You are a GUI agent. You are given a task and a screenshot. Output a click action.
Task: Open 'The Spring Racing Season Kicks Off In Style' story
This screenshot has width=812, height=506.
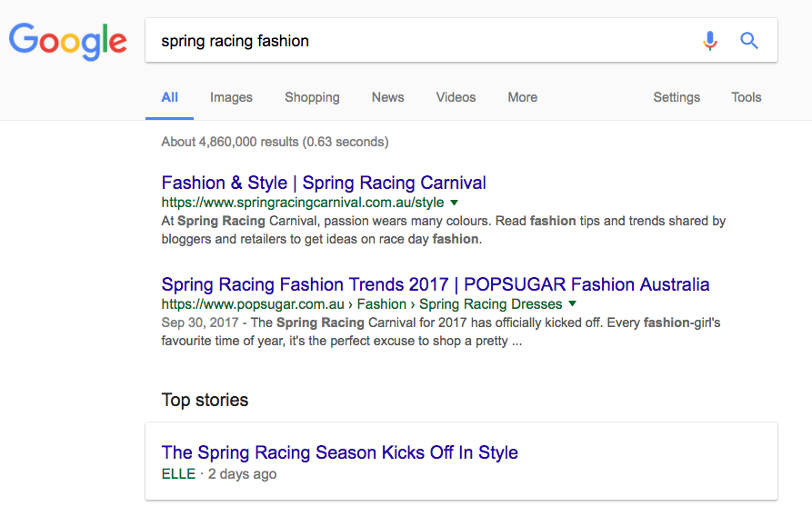pyautogui.click(x=340, y=452)
